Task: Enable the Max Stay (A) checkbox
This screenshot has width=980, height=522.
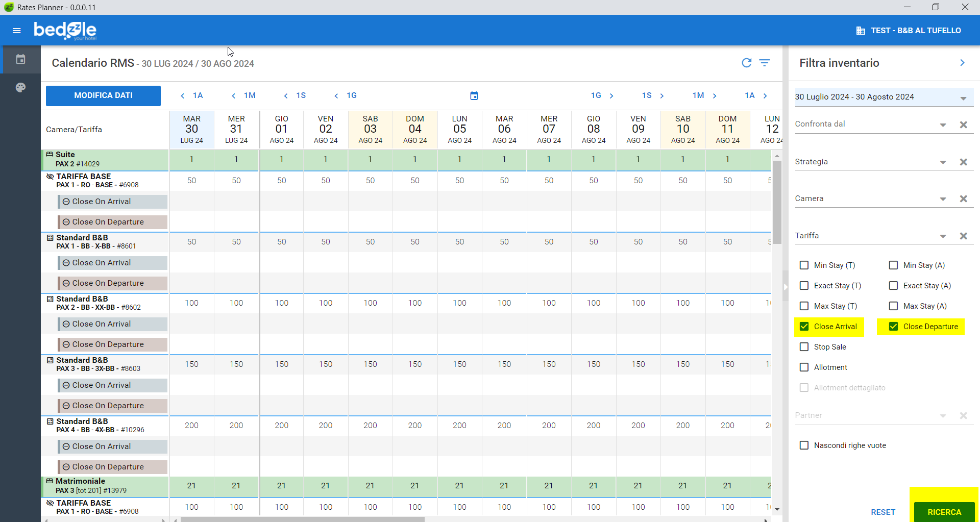Action: 893,306
